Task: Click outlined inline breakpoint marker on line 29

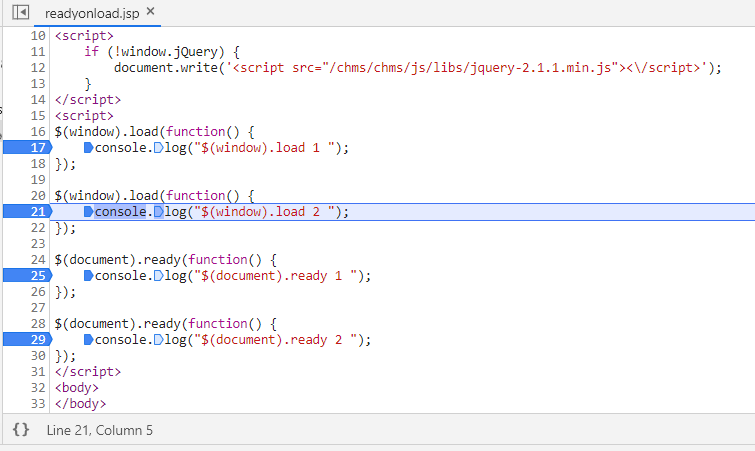Action: click(158, 339)
